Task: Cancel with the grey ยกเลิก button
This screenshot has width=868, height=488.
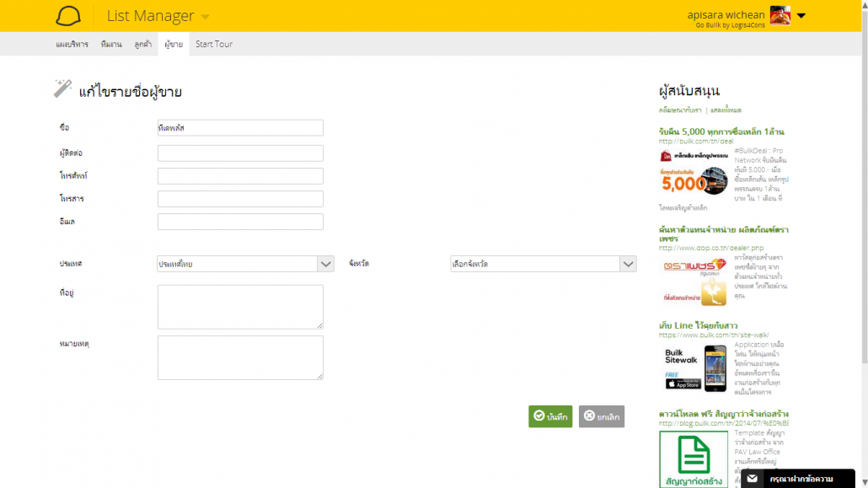Action: [x=602, y=416]
